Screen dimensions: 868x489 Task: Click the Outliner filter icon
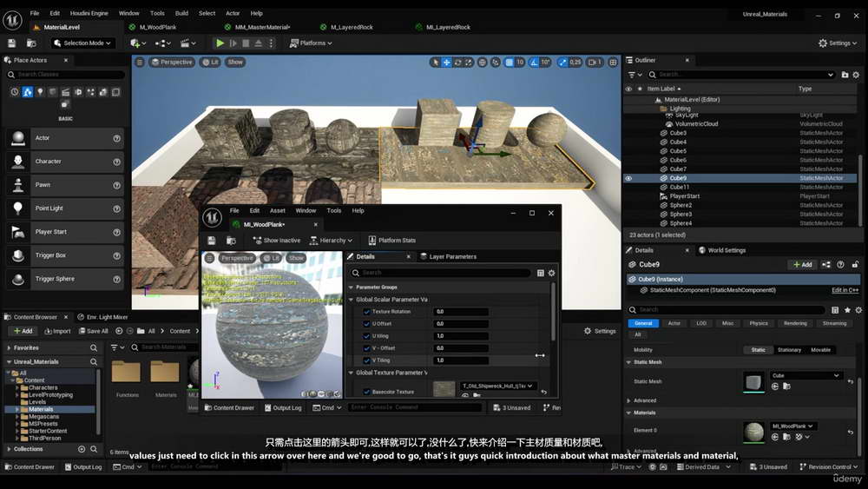pyautogui.click(x=635, y=75)
